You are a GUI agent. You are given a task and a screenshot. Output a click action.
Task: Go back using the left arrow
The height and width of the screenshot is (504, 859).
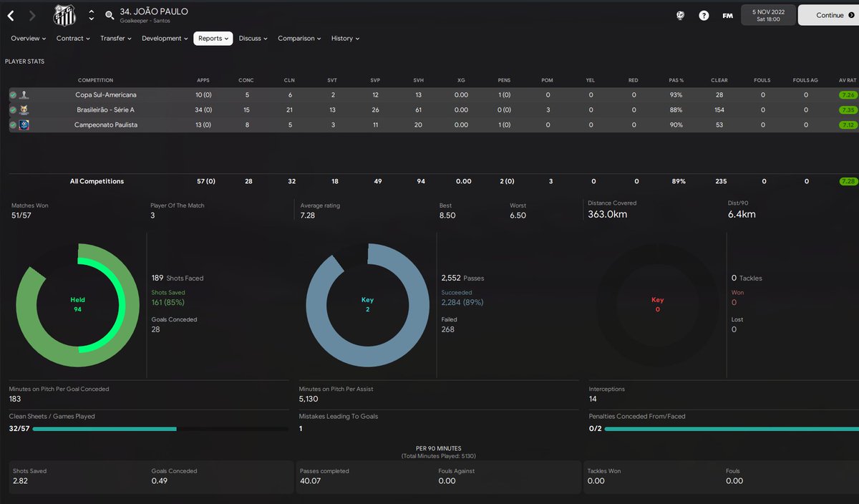click(x=10, y=14)
